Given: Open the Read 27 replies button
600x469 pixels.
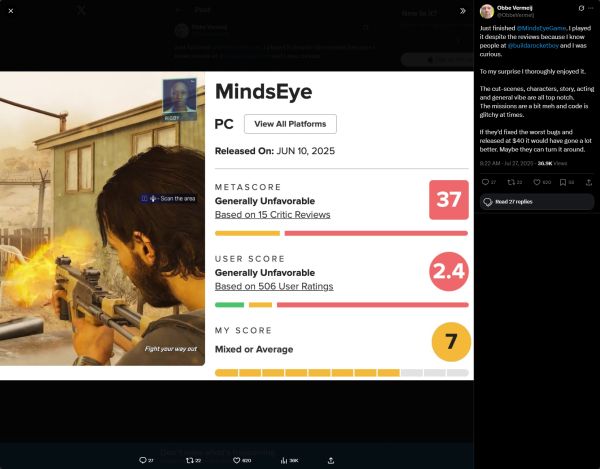Looking at the screenshot, I should coord(537,202).
